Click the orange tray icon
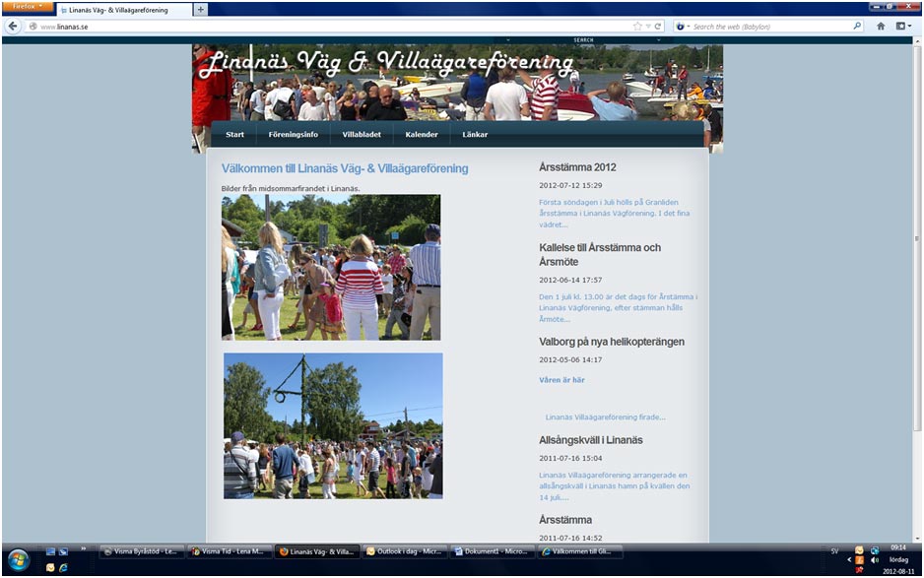Viewport: 924px width, 578px height. [x=859, y=560]
